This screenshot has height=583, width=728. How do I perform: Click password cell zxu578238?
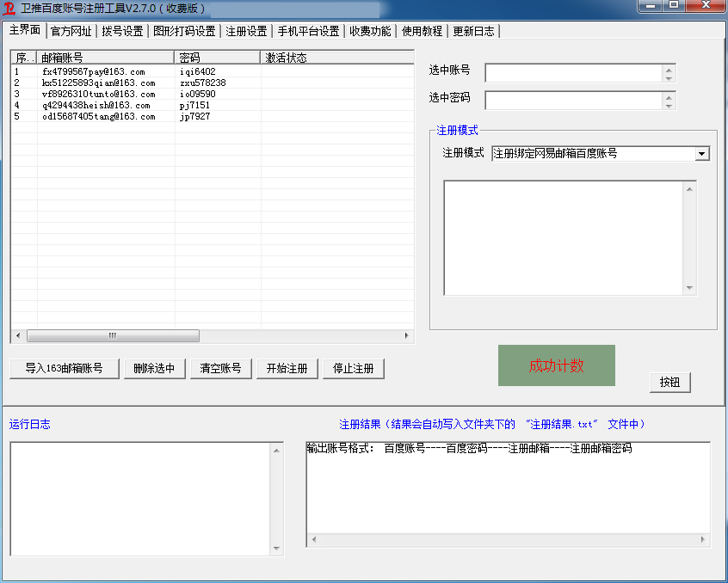click(203, 83)
